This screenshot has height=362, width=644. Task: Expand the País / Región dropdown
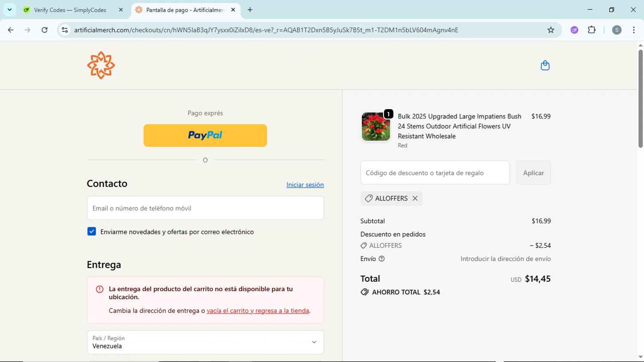click(205, 342)
